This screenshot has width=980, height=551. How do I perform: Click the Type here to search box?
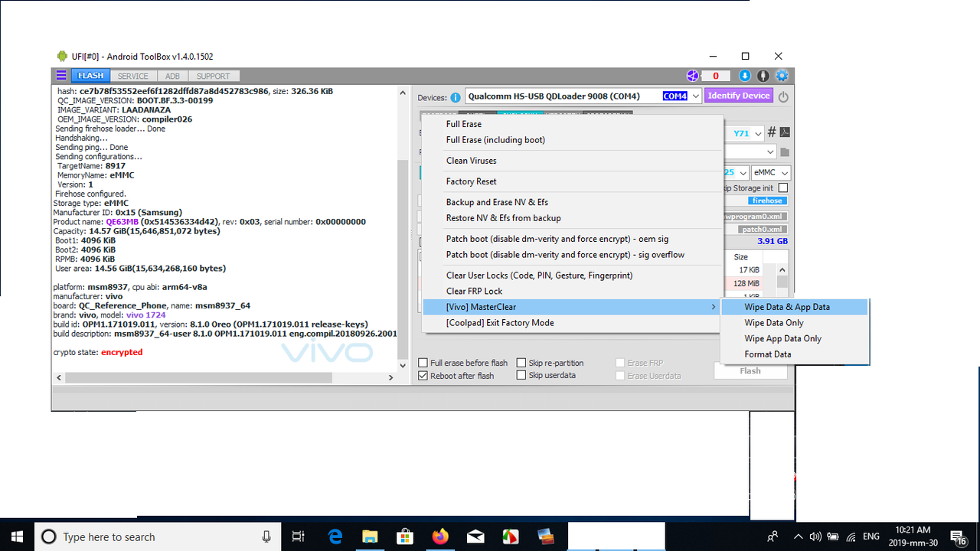(158, 536)
